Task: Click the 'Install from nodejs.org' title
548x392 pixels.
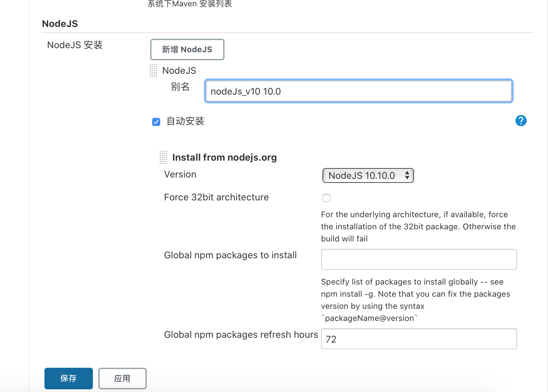Action: [x=225, y=157]
